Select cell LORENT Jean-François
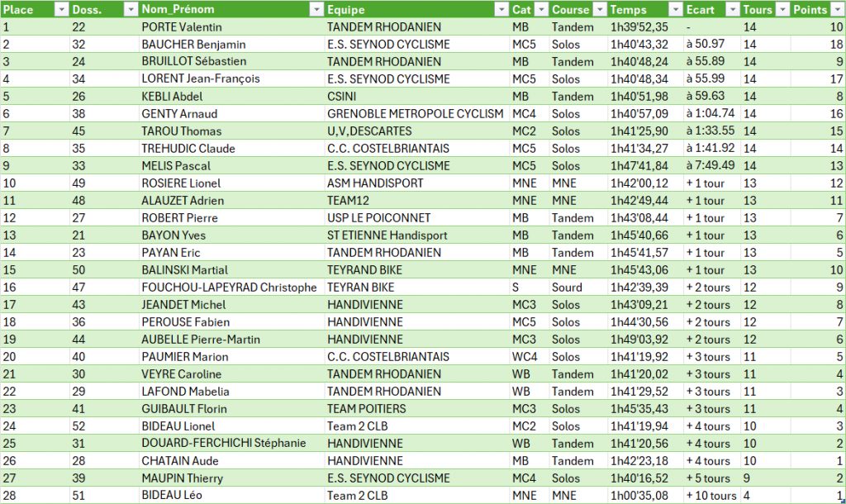Screen dimensions: 846x504 tap(232, 78)
